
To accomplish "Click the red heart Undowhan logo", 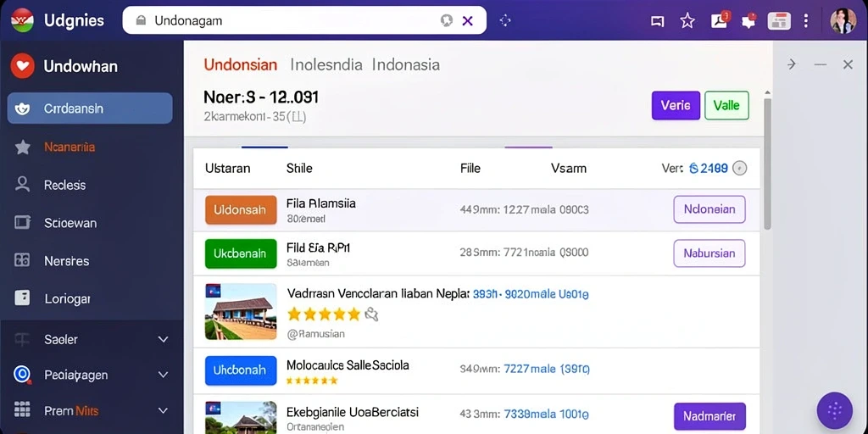I will pyautogui.click(x=23, y=66).
